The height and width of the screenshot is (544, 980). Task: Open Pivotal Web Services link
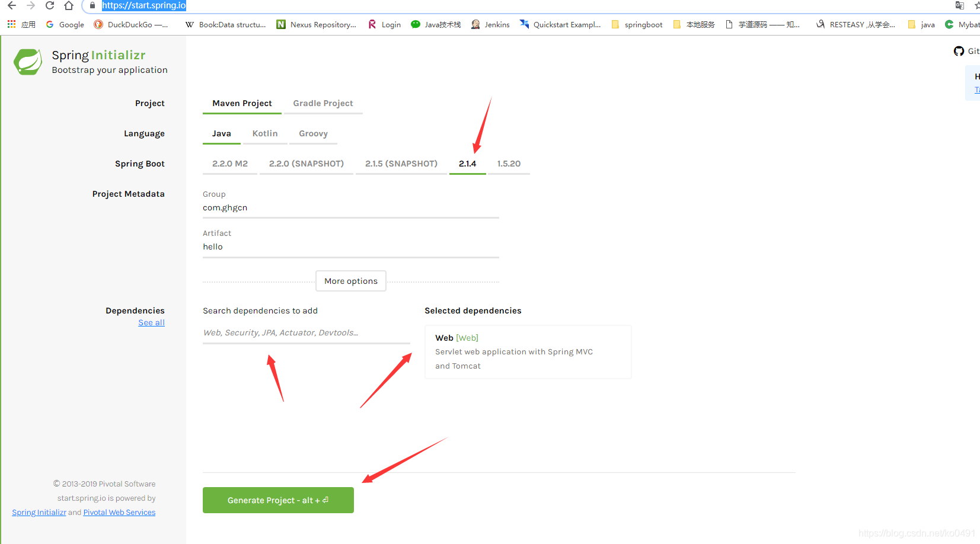[x=119, y=513]
